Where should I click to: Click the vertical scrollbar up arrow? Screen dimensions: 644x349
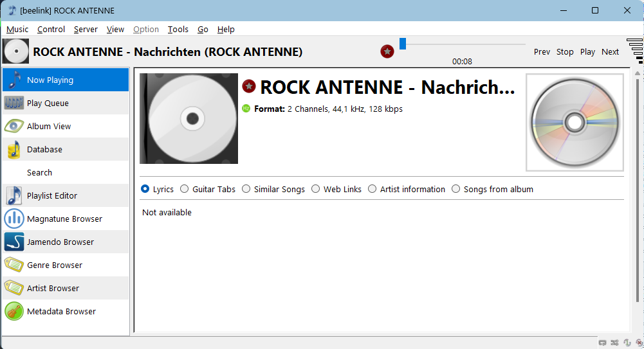[x=638, y=73]
